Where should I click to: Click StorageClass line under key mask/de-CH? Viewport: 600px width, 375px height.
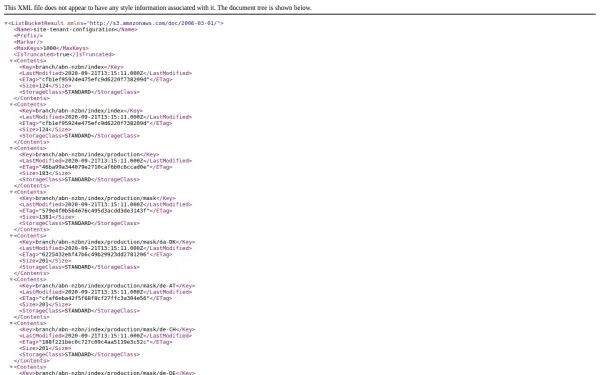[x=80, y=354]
